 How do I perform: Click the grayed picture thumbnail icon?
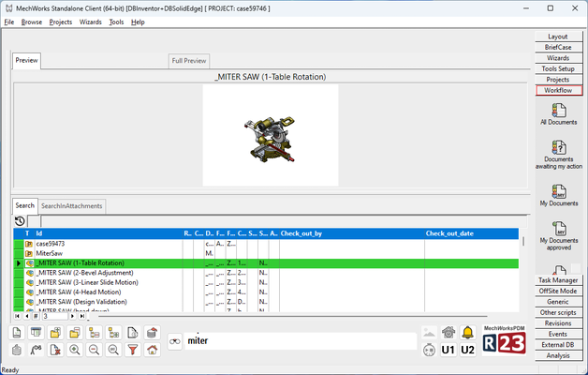click(429, 333)
